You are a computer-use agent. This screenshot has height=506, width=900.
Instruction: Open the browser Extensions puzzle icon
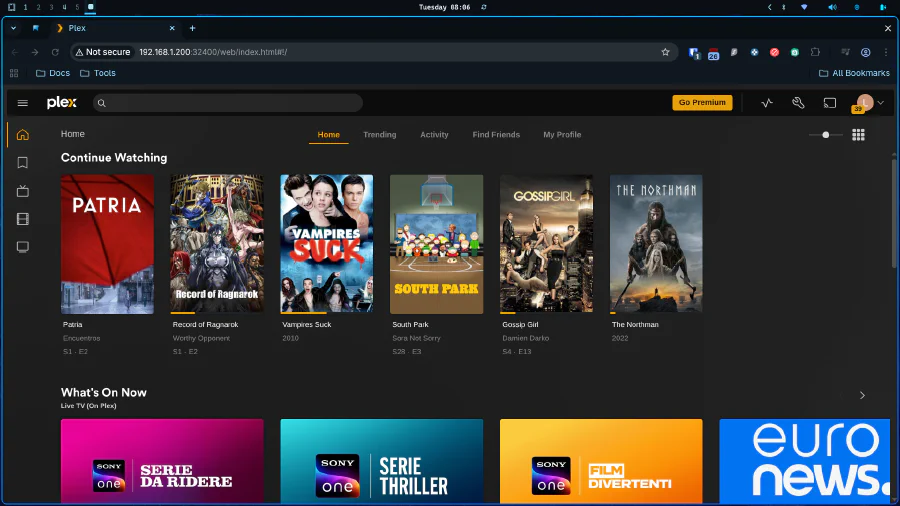pyautogui.click(x=815, y=52)
